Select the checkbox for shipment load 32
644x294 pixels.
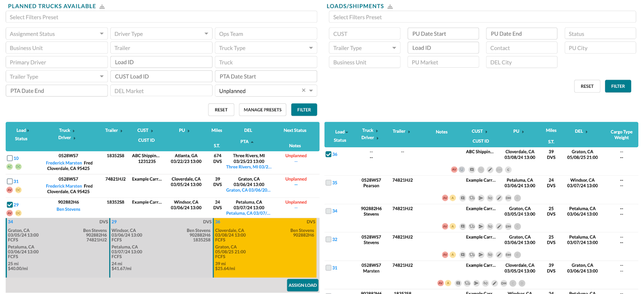328,240
